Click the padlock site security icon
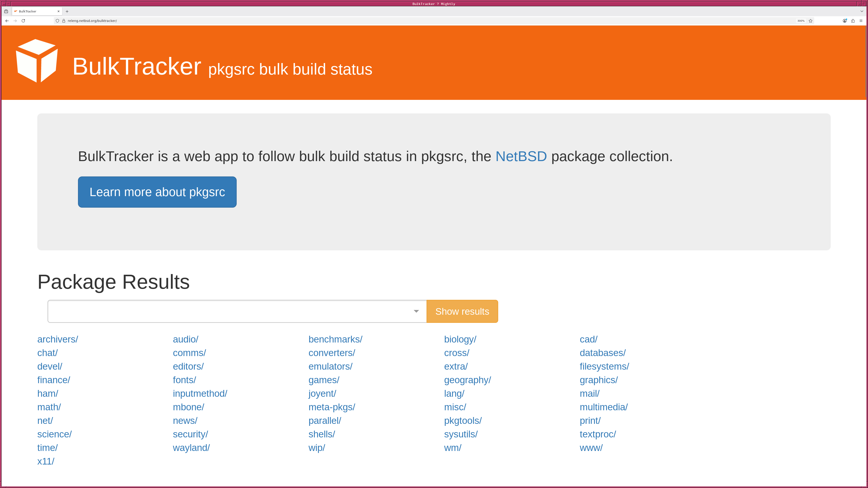The height and width of the screenshot is (488, 868). point(64,21)
